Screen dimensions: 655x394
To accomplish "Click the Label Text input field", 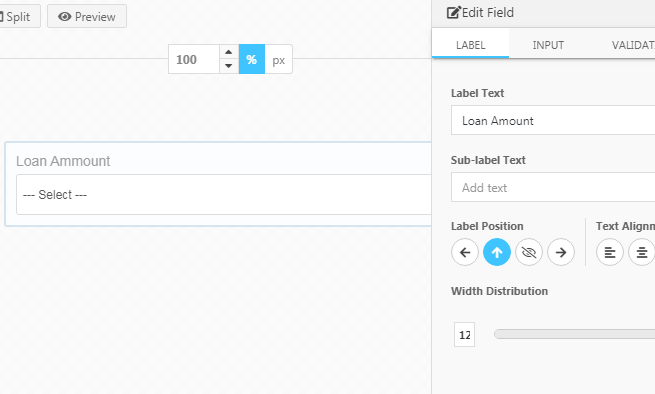I will tap(553, 120).
